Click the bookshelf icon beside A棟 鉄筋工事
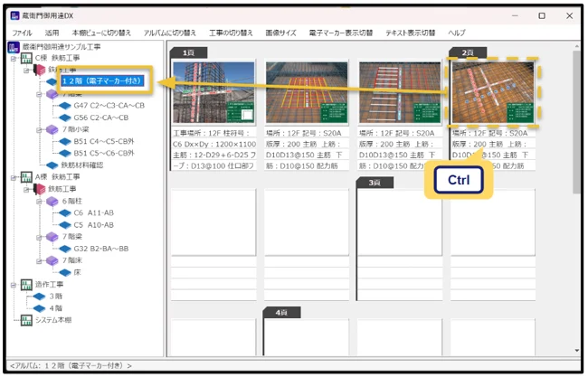This screenshot has width=588, height=377. (25, 177)
